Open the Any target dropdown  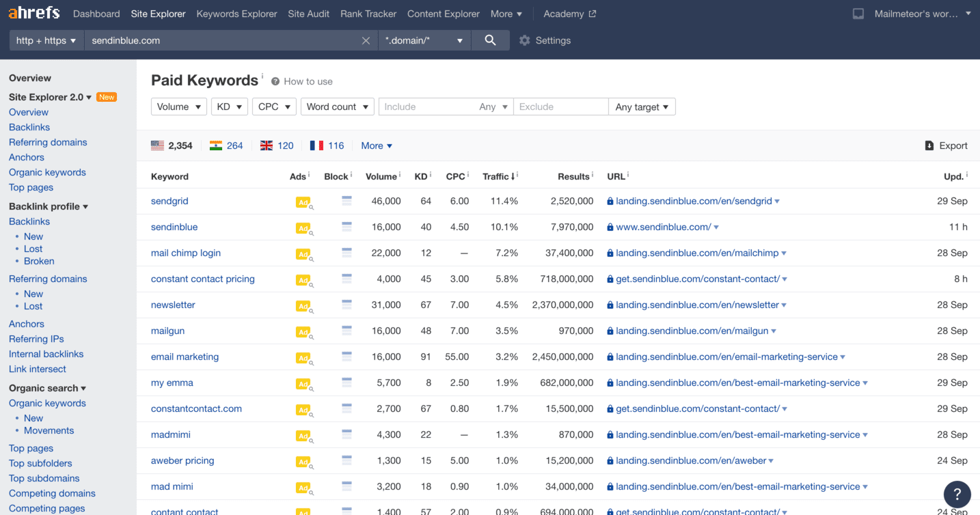pyautogui.click(x=642, y=107)
